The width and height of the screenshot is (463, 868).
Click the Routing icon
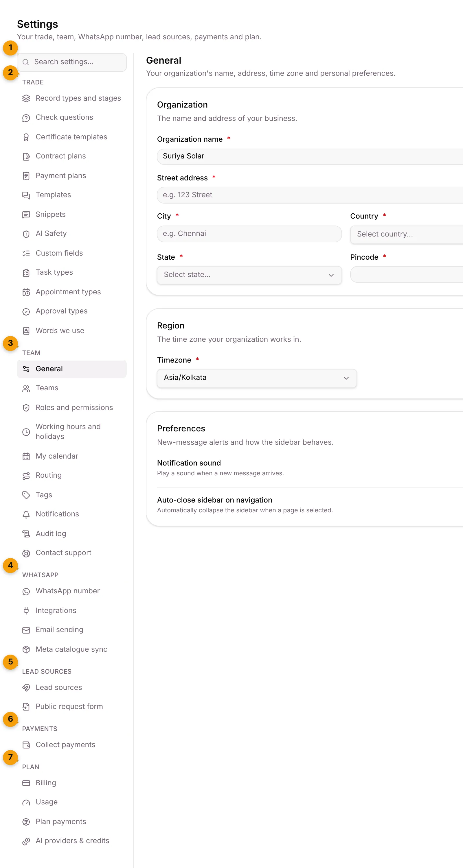26,475
